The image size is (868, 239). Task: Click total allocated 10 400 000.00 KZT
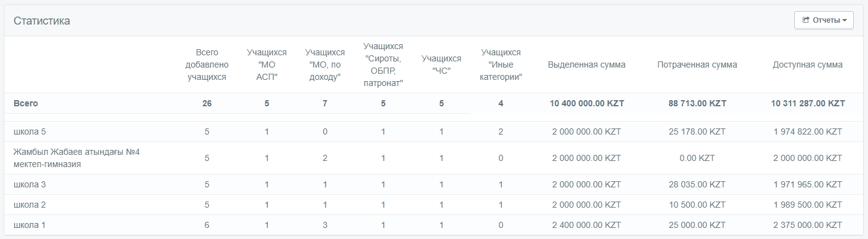pos(587,103)
